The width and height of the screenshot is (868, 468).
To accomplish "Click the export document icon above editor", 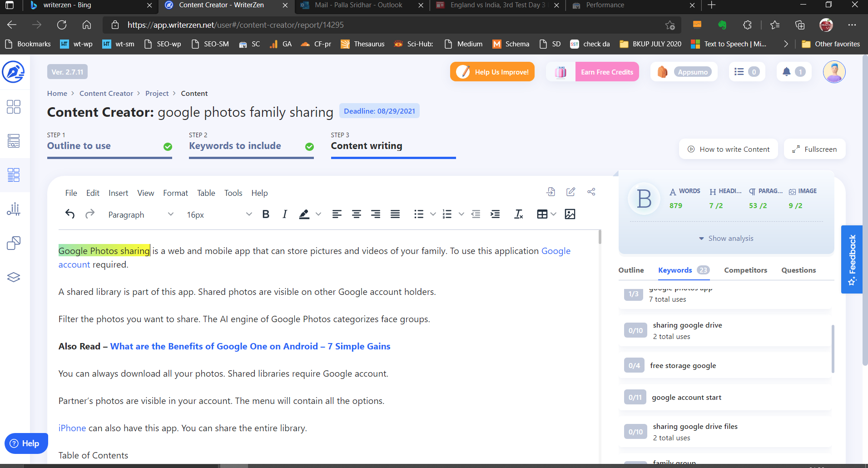I will 551,192.
